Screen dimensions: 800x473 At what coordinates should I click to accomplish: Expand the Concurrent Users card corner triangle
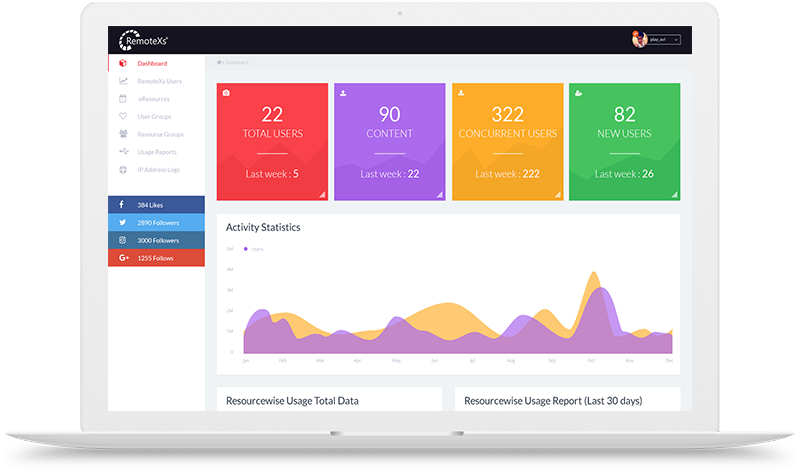pyautogui.click(x=557, y=194)
